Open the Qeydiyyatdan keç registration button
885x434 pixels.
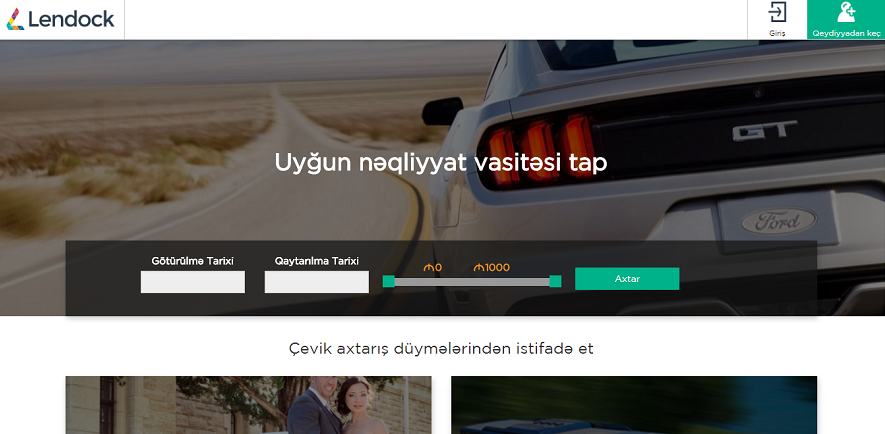[846, 20]
